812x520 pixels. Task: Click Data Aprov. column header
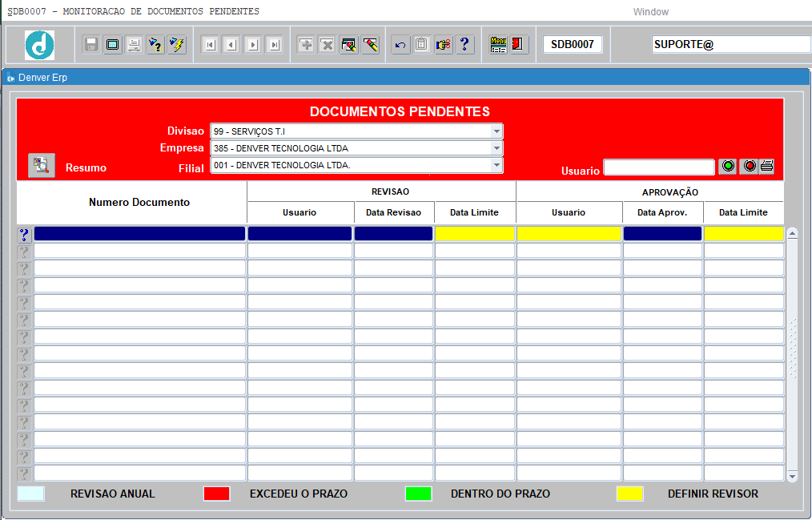click(x=662, y=212)
